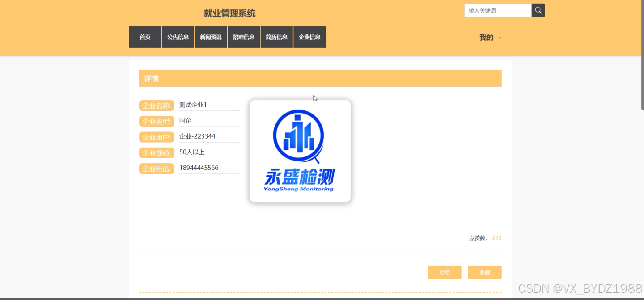This screenshot has height=300, width=644.
Task: Expand the 我的 dropdown menu
Action: tap(490, 38)
